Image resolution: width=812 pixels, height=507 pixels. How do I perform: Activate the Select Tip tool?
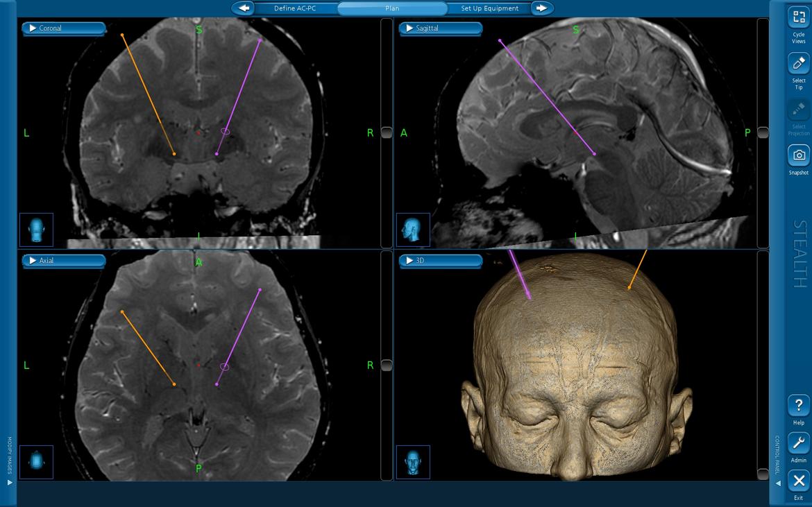(799, 64)
